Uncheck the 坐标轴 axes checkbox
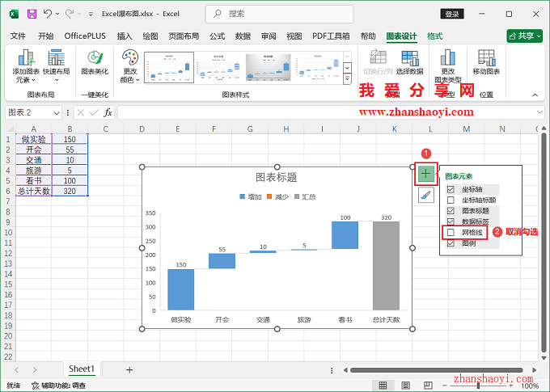Image resolution: width=550 pixels, height=392 pixels. (451, 189)
